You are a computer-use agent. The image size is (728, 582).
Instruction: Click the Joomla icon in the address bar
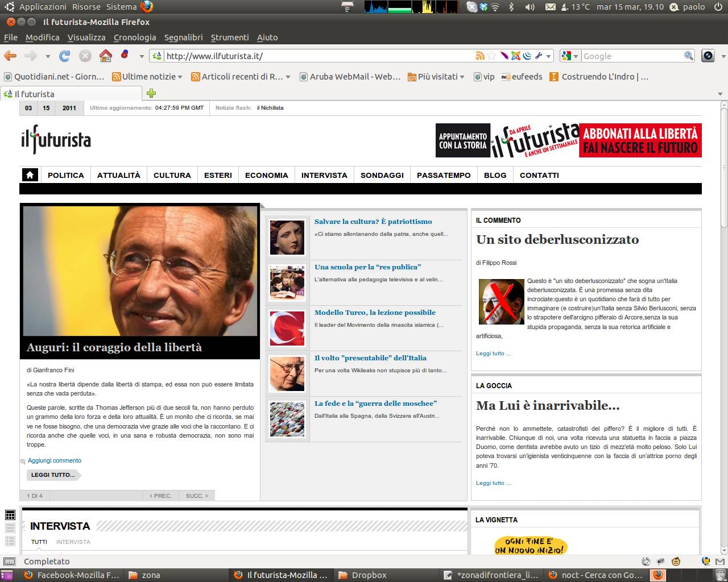[516, 56]
